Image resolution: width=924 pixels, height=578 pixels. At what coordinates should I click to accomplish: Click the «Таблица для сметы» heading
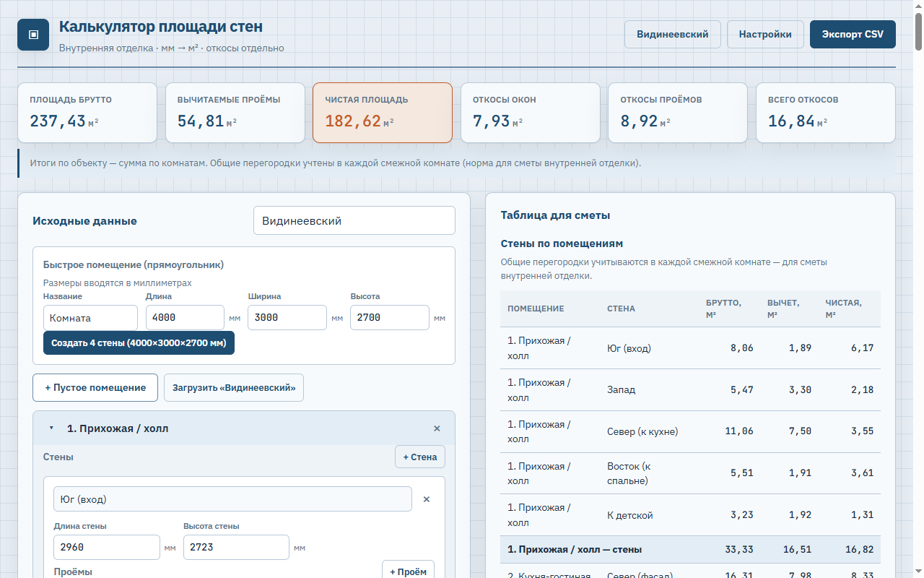(x=555, y=215)
